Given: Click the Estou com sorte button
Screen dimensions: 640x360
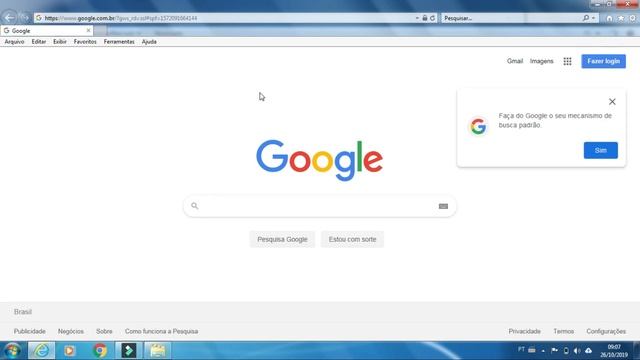Looking at the screenshot, I should [352, 239].
